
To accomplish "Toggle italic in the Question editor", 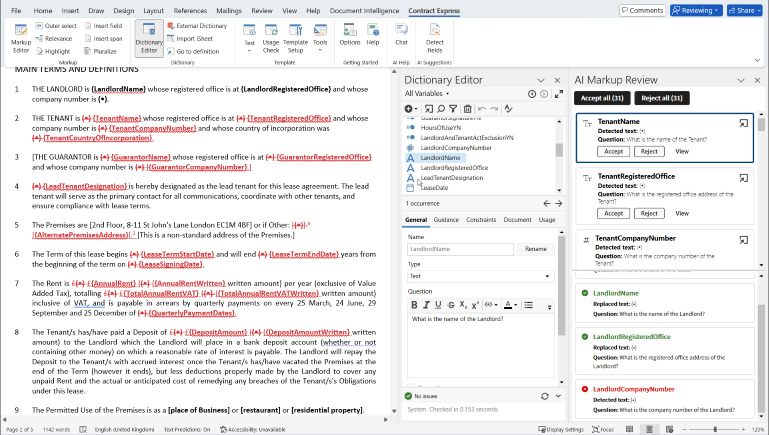I will tap(425, 305).
